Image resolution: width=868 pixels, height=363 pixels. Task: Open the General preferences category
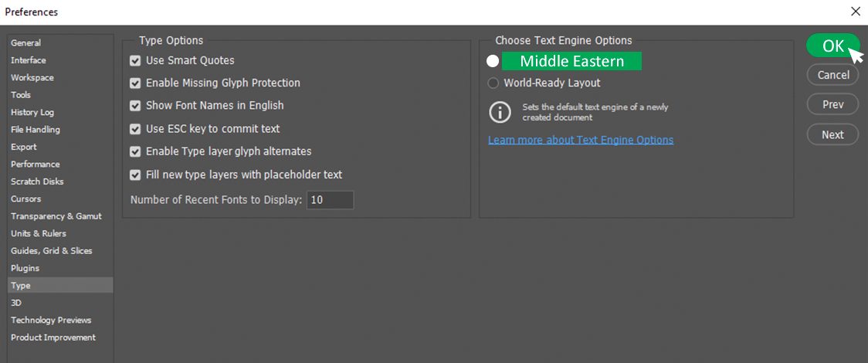[26, 43]
